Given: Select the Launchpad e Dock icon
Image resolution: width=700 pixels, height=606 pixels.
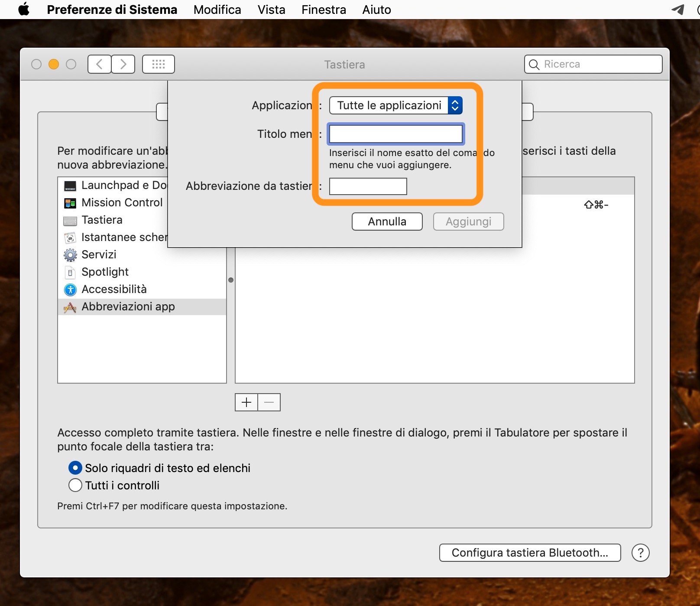Looking at the screenshot, I should [x=70, y=186].
